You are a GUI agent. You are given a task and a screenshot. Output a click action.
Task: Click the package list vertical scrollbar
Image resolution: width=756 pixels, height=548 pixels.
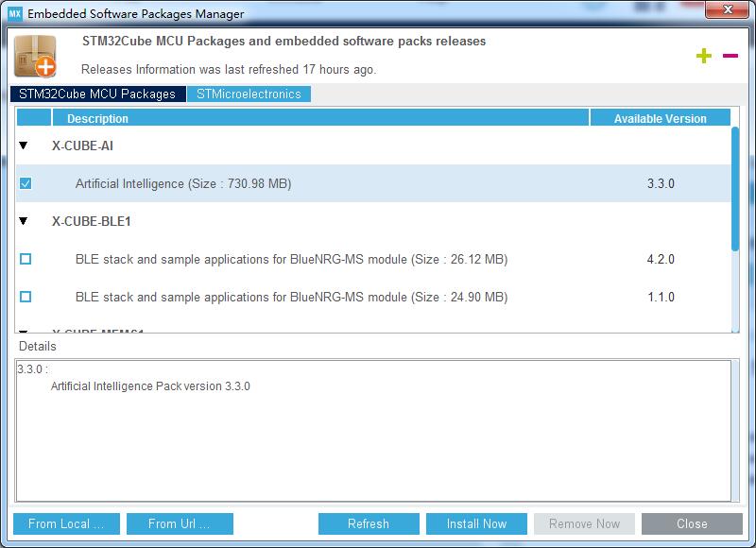[735, 189]
